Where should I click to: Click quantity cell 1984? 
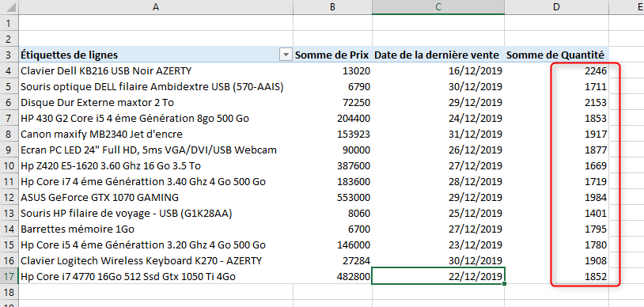coord(556,197)
